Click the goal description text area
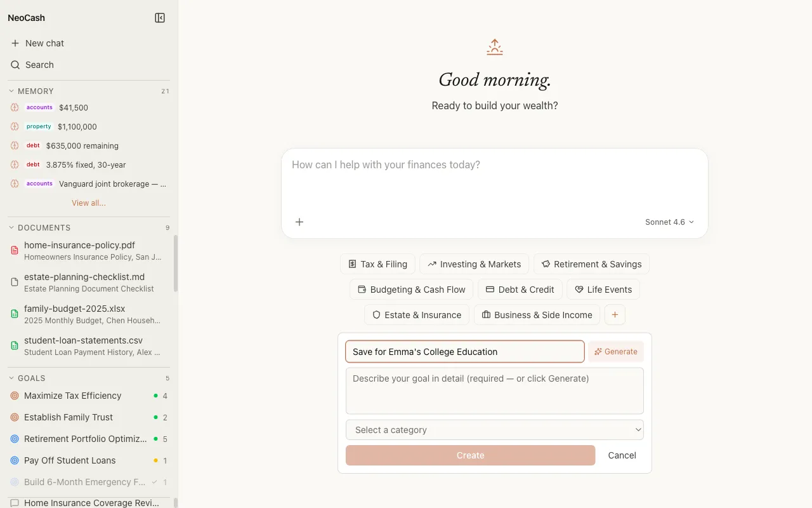812x508 pixels. [x=494, y=391]
